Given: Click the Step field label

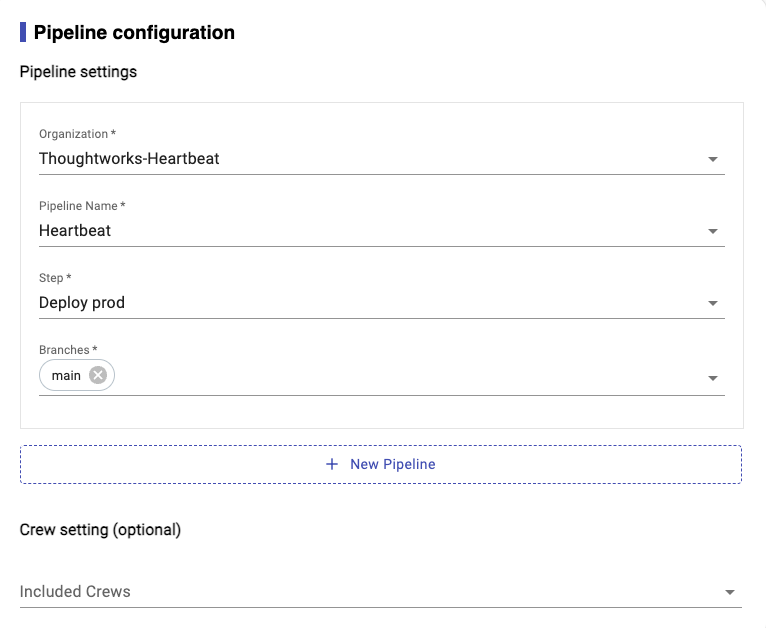Looking at the screenshot, I should click(x=55, y=278).
